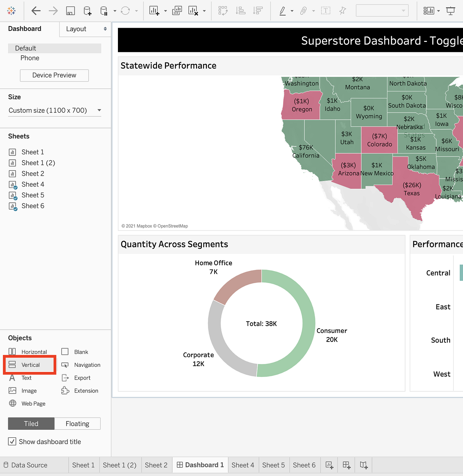The image size is (463, 476).
Task: Click the Tableau logo icon
Action: point(12,11)
